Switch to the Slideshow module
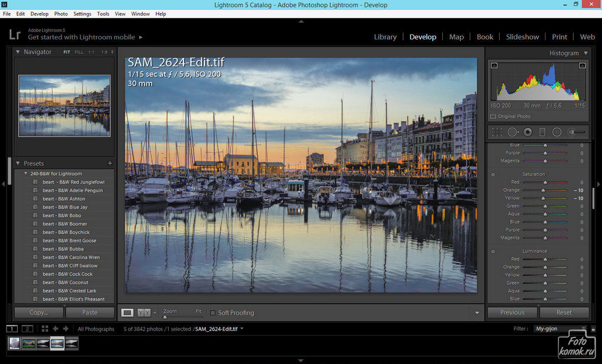Image resolution: width=602 pixels, height=364 pixels. [x=522, y=37]
